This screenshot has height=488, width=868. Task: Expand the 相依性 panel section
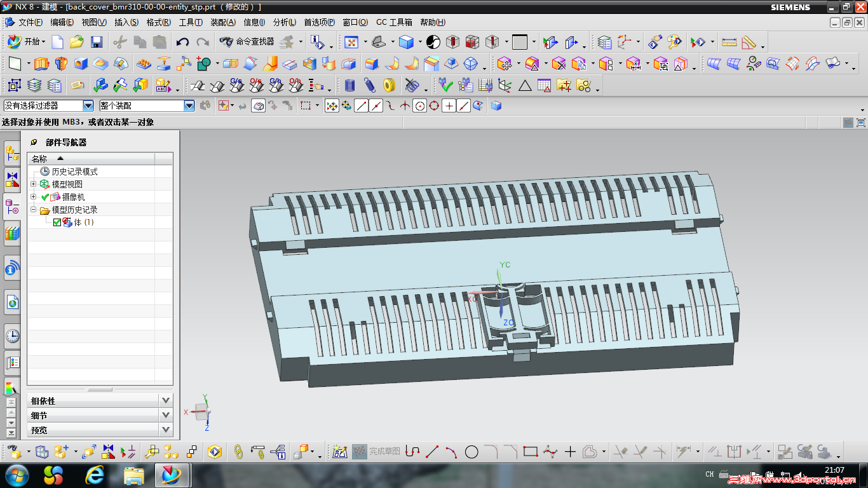165,401
